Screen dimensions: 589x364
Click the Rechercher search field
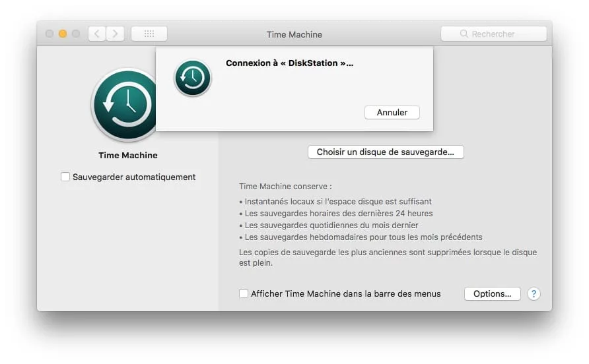point(494,34)
